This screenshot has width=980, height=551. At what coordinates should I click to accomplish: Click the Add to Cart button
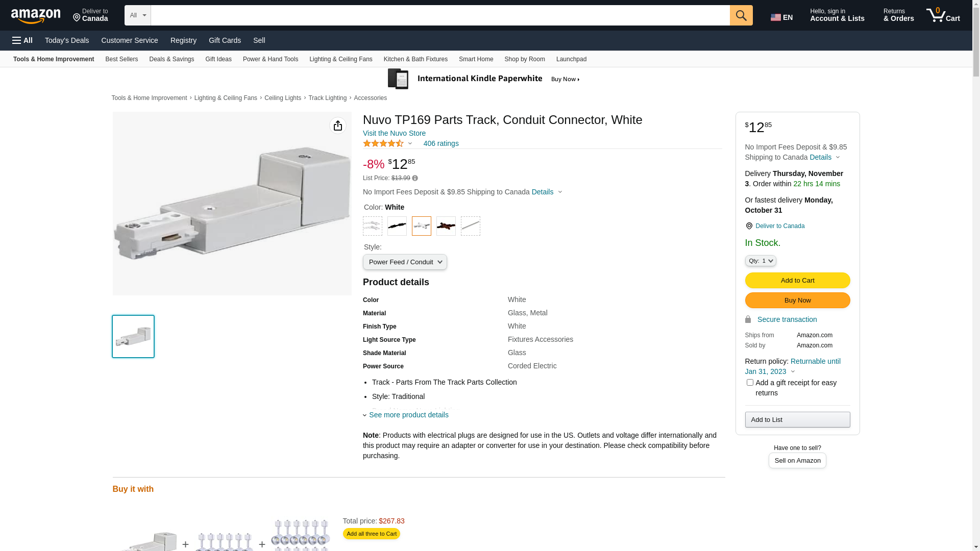click(797, 280)
